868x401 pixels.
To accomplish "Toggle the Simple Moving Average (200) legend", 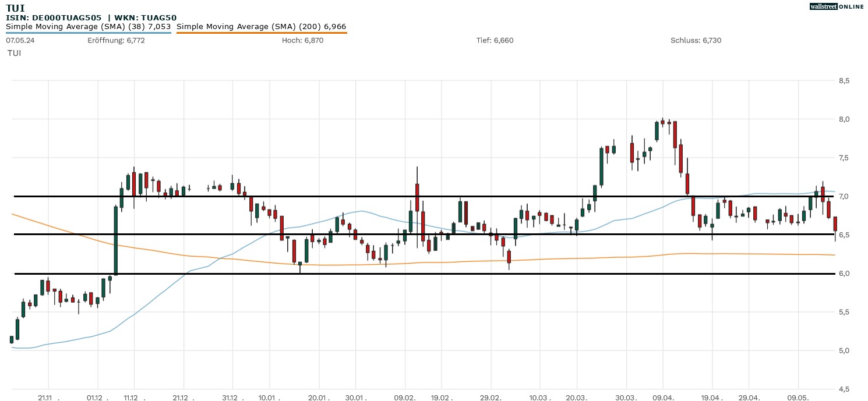I will [x=261, y=27].
